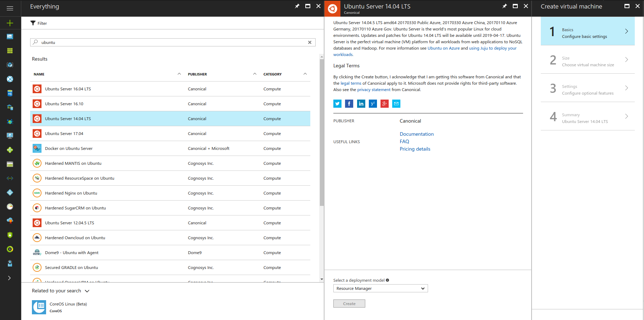Screen dimensions: 644x320
Task: Open Virtual machines monitor icon in sidebar
Action: [x=10, y=136]
